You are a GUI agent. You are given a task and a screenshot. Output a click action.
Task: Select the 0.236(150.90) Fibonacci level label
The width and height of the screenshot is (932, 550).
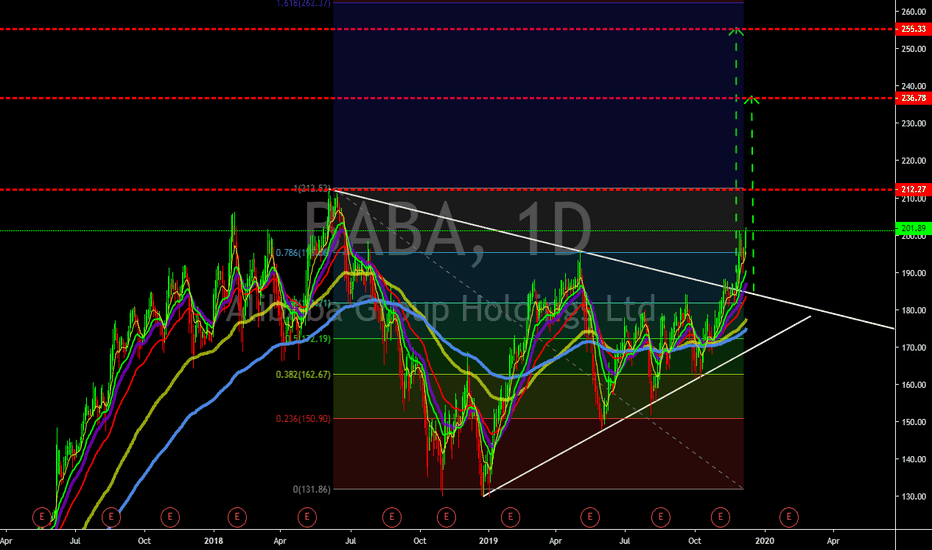coord(303,419)
